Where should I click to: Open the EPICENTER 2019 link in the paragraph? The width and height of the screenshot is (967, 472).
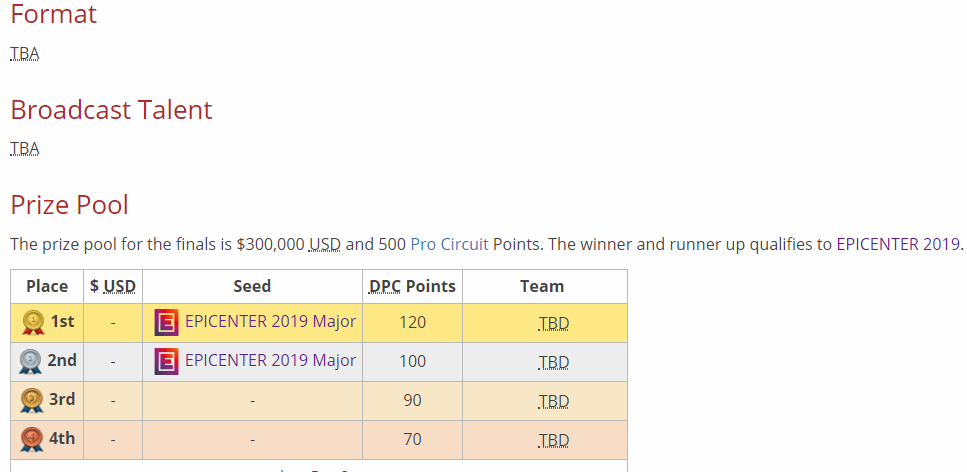(x=897, y=244)
